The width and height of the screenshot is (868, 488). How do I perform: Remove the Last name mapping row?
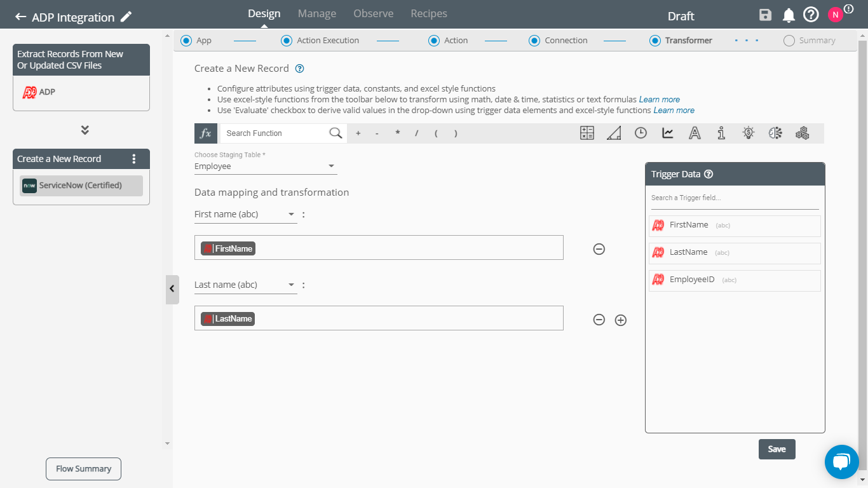[599, 320]
